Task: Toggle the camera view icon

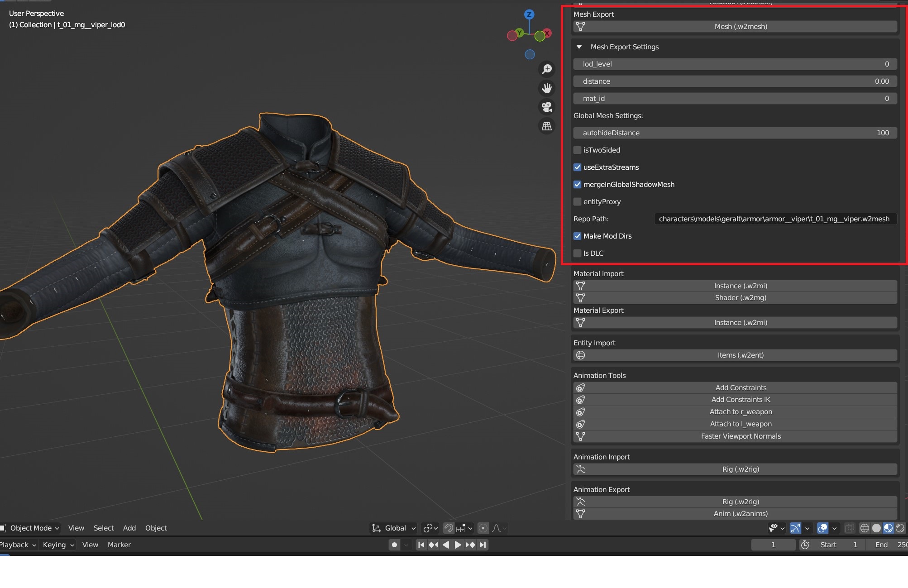Action: coord(547,107)
